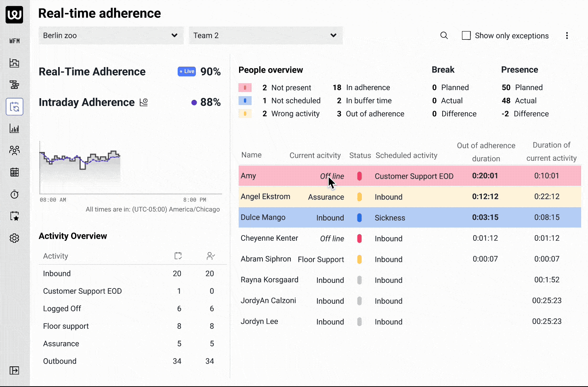This screenshot has width=588, height=387.
Task: Open the Berlin zoo dropdown
Action: coord(111,36)
